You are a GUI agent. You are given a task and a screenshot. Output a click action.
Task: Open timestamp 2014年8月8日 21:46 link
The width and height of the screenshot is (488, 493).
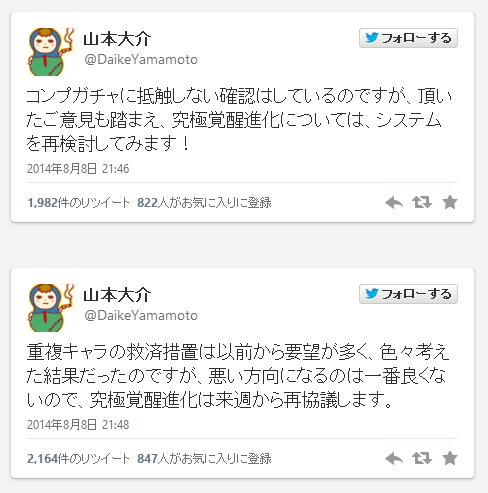point(78,169)
